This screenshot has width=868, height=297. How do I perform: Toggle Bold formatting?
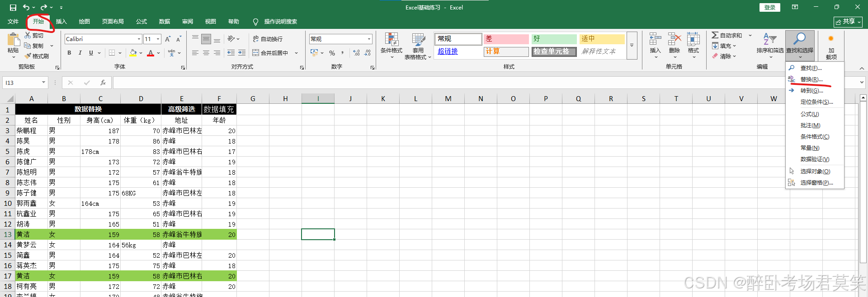[x=69, y=53]
